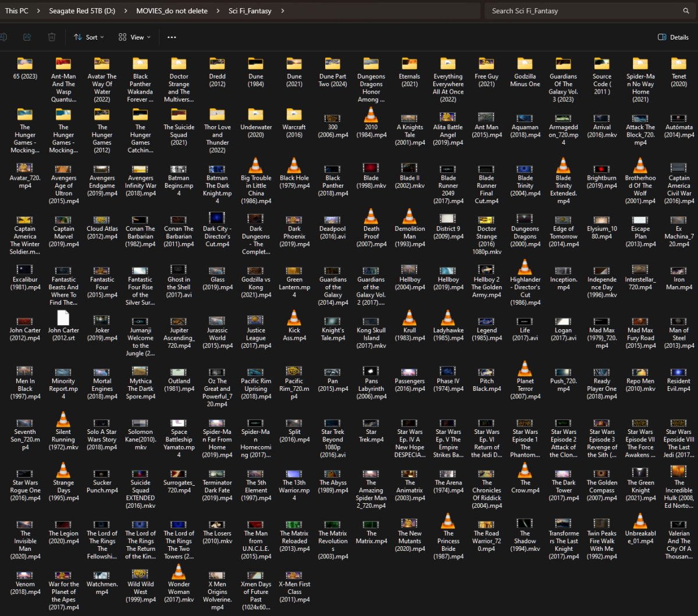Toggle the Details pane
The width and height of the screenshot is (698, 616).
(x=673, y=37)
